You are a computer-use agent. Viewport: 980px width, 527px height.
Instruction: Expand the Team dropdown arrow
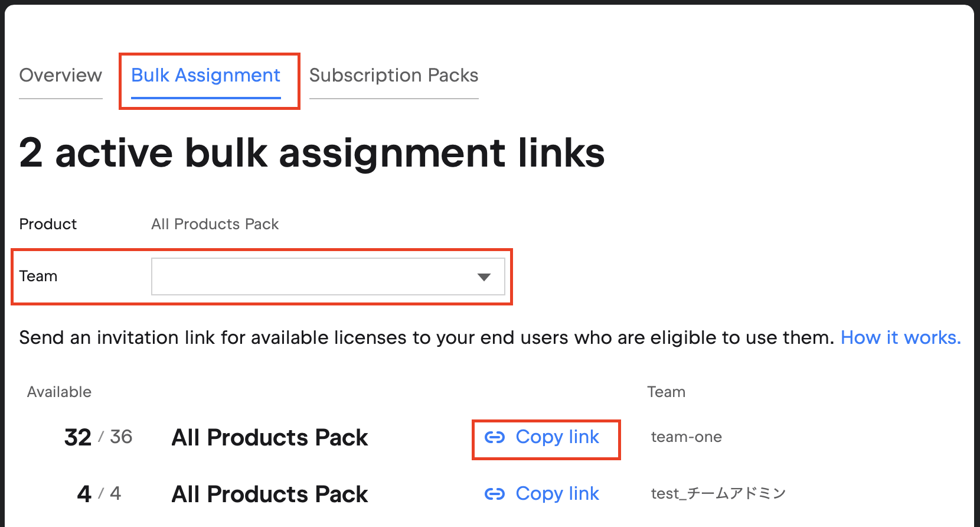[484, 276]
